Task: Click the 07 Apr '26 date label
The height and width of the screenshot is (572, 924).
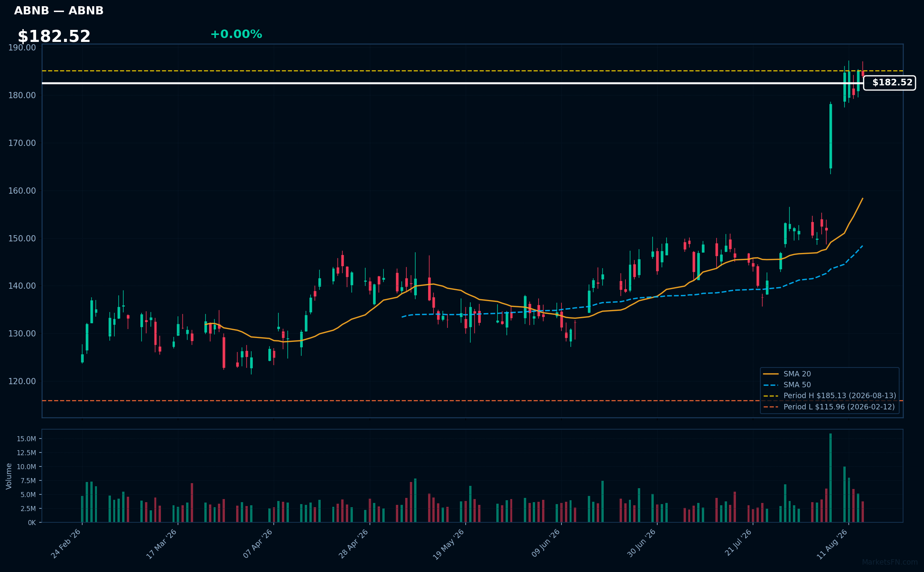Action: click(258, 544)
